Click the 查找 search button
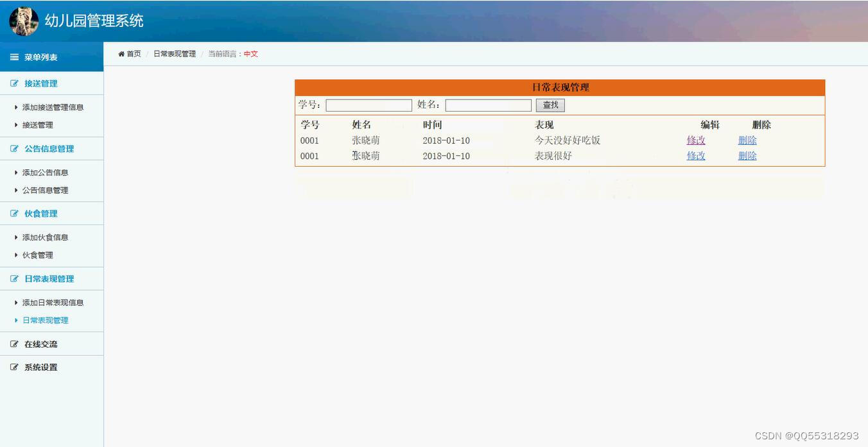 coord(550,105)
